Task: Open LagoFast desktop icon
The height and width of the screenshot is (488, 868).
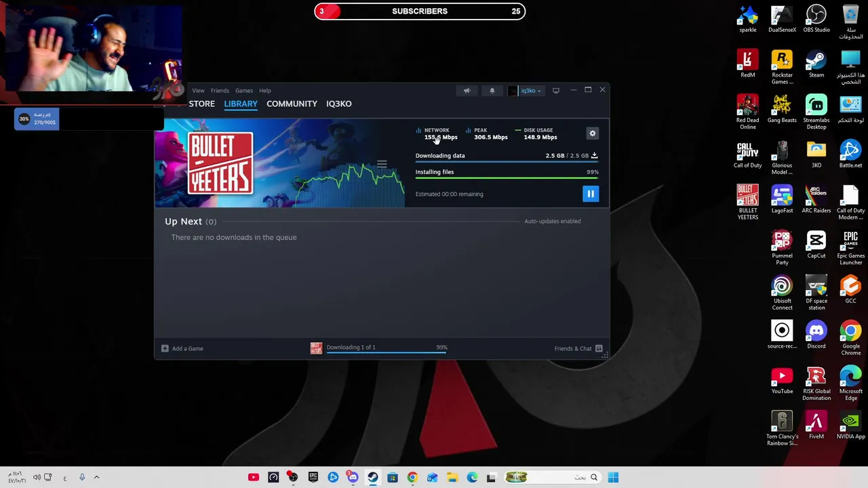Action: (782, 199)
